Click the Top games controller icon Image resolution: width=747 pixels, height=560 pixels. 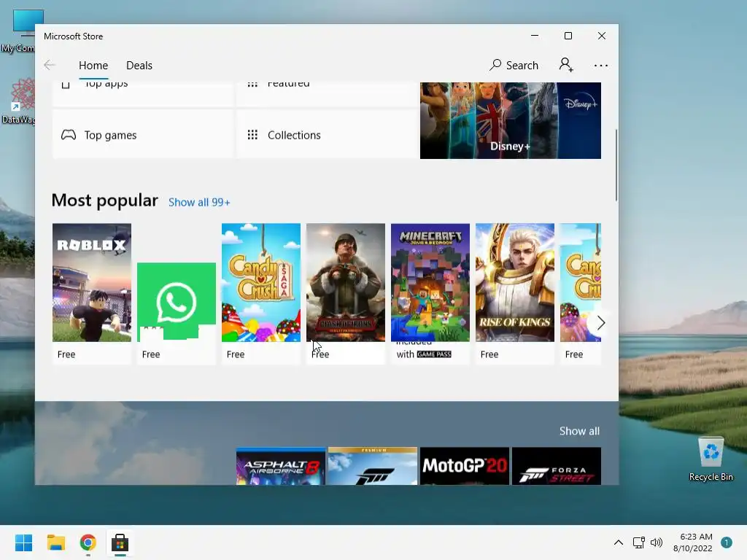click(69, 135)
